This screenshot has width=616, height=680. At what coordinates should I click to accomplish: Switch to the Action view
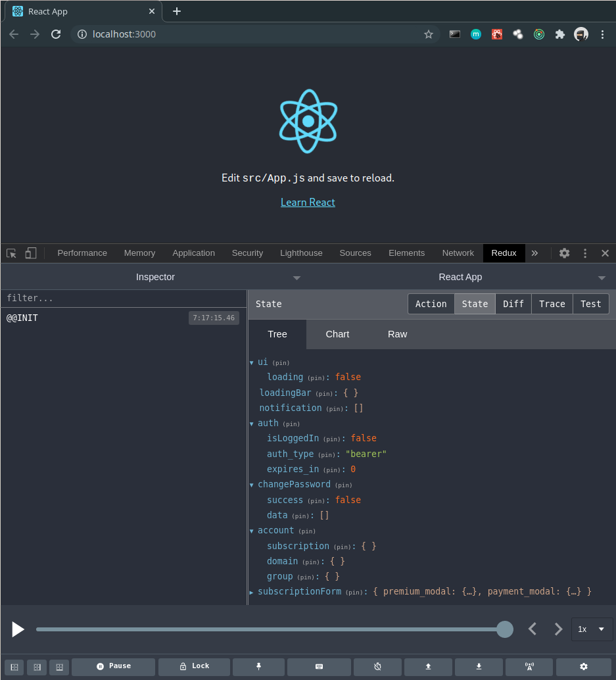[x=431, y=304]
